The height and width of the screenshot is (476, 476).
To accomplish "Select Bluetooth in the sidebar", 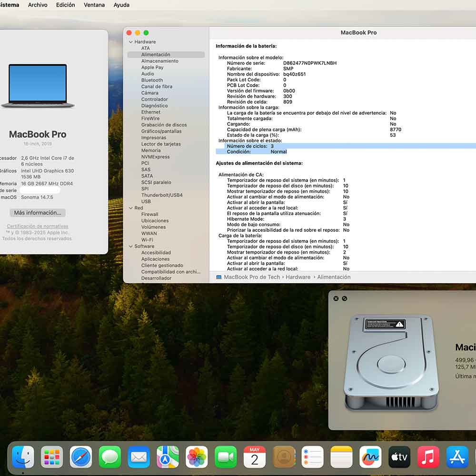I will pos(152,80).
